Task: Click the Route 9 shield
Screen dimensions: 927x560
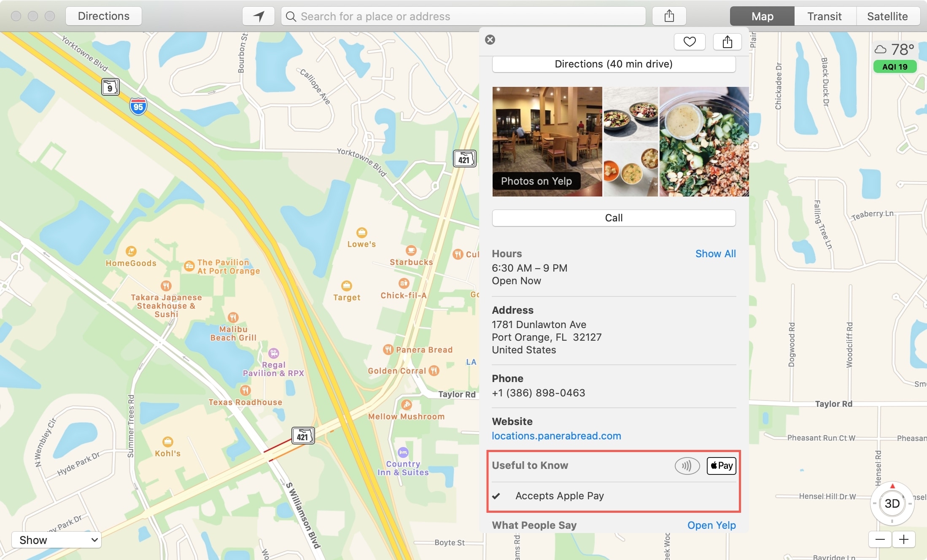Action: coord(110,87)
